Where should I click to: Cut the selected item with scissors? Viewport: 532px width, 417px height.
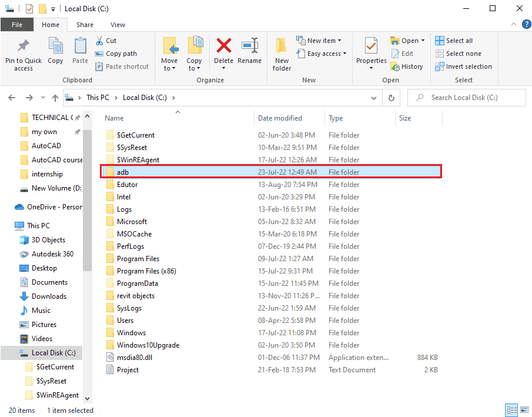point(106,41)
